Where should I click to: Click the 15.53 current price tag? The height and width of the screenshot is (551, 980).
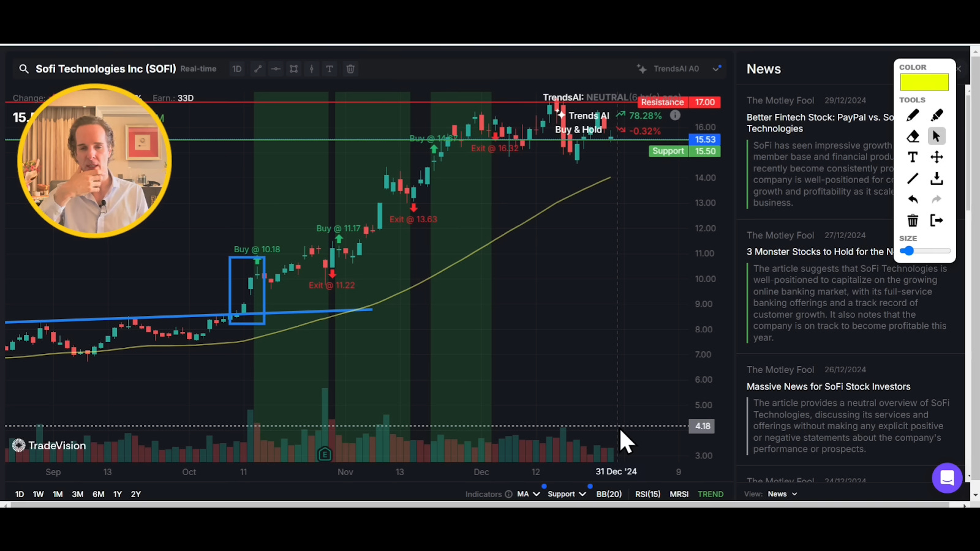point(705,140)
